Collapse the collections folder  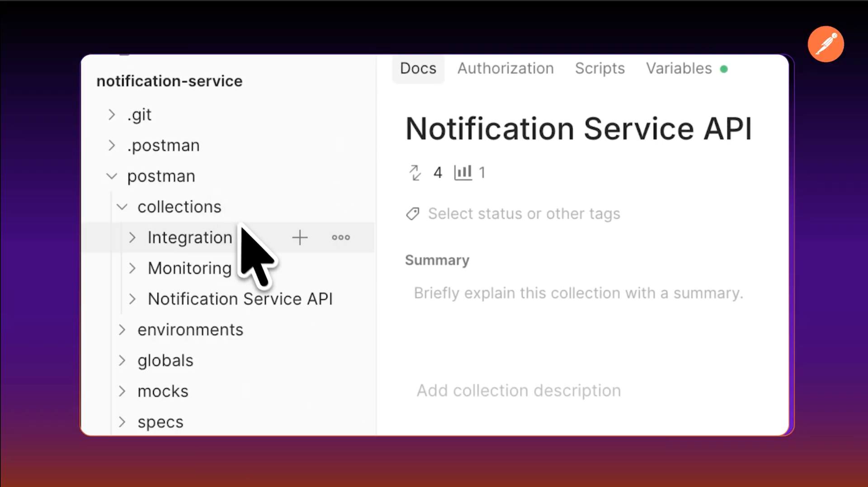[122, 207]
